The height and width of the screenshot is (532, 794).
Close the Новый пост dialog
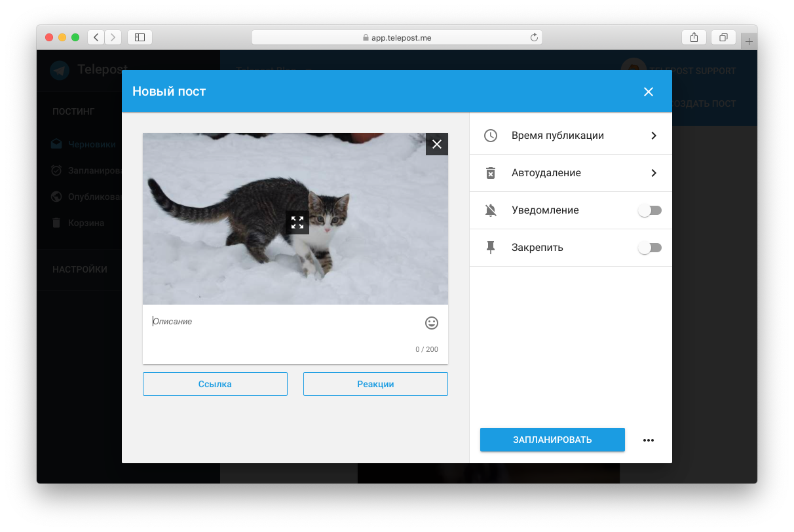coord(649,92)
